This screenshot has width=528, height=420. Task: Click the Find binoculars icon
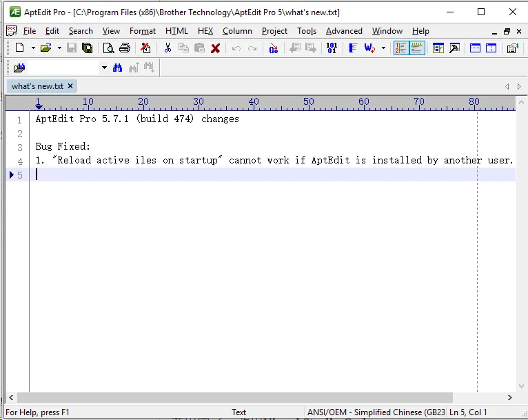(117, 68)
